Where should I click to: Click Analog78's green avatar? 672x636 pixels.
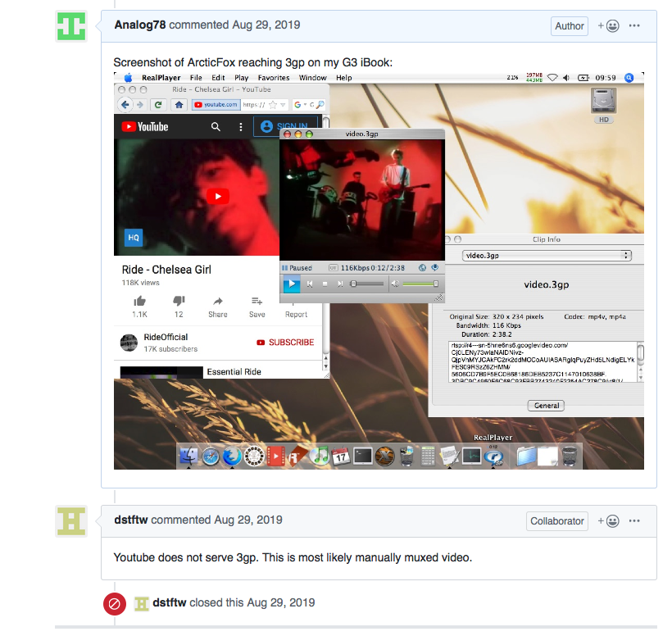(71, 26)
